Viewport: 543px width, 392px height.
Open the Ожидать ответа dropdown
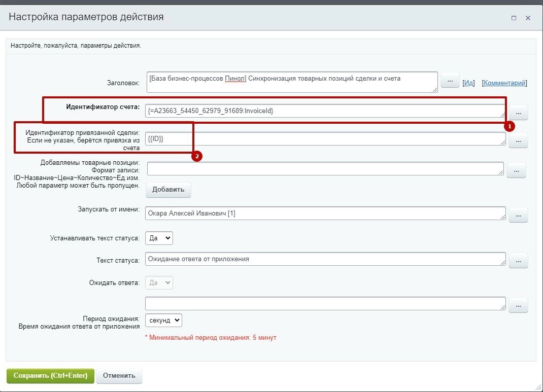point(159,282)
